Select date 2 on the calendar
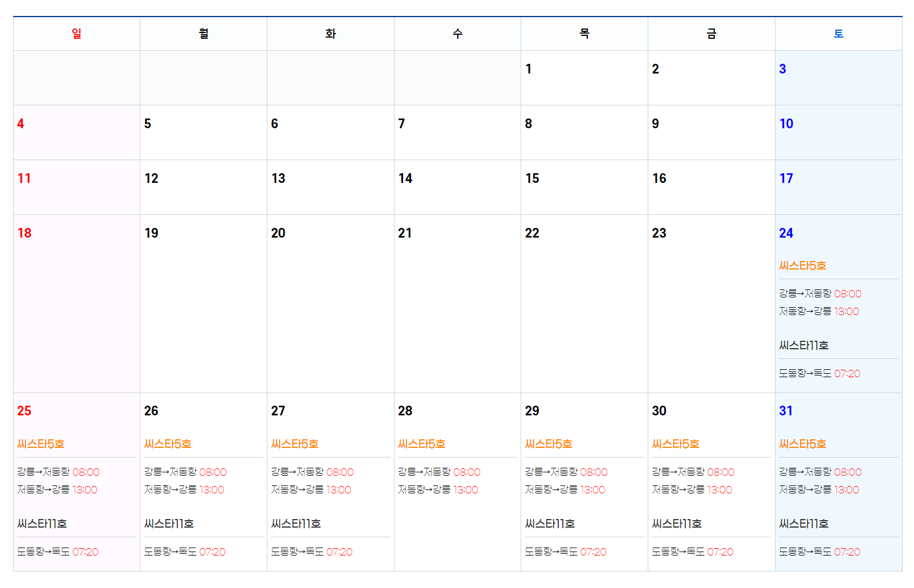Image resolution: width=914 pixels, height=588 pixels. pyautogui.click(x=656, y=69)
